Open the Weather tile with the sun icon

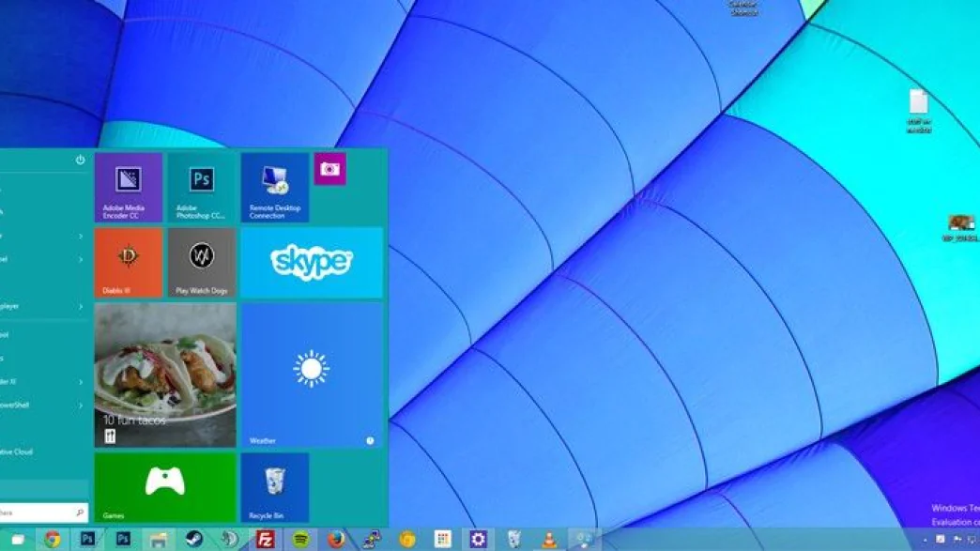point(312,375)
